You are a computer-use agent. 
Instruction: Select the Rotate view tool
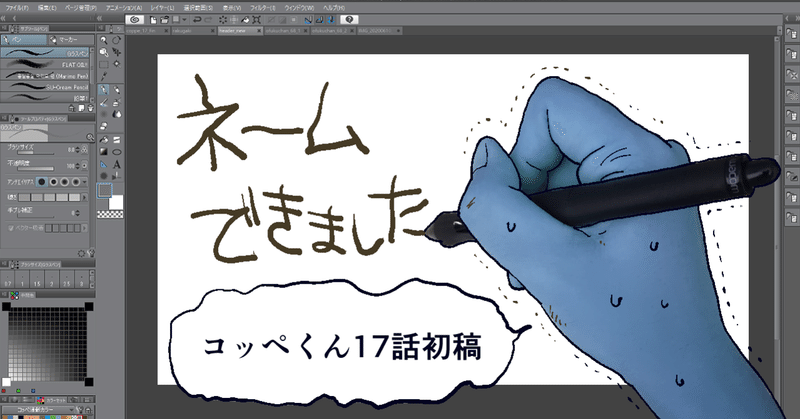click(x=117, y=40)
